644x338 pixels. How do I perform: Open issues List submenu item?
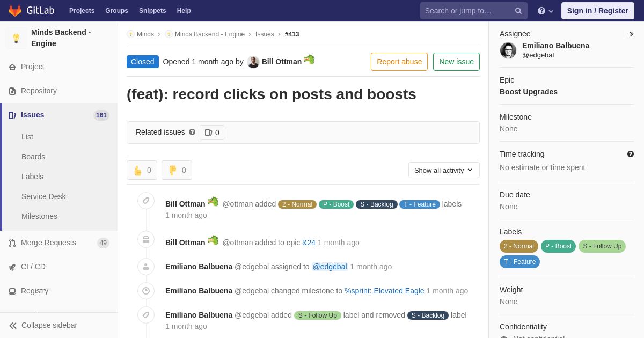click(27, 137)
